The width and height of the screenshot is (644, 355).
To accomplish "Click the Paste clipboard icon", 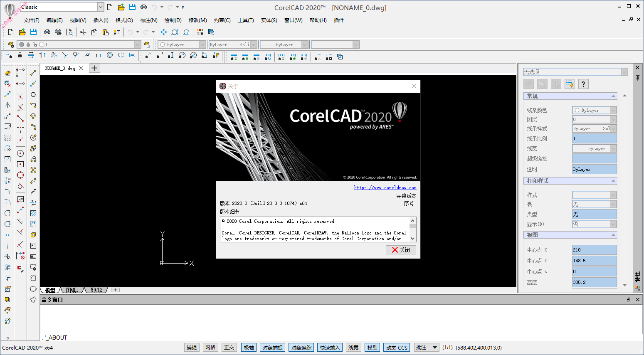I will point(106,32).
